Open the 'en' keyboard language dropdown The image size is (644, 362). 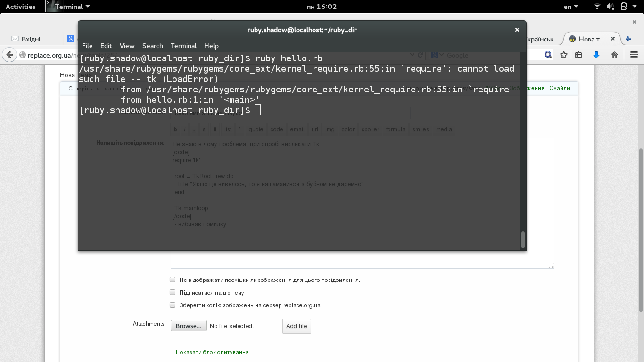(x=571, y=7)
